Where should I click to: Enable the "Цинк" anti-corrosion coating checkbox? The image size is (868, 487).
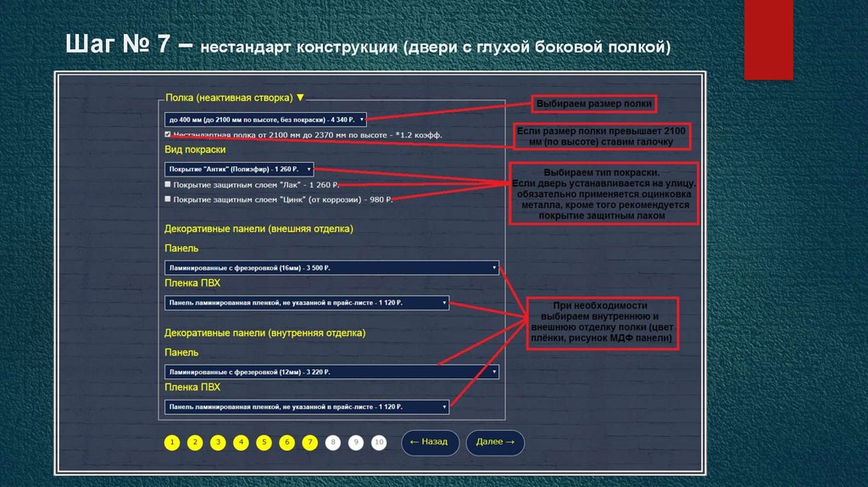(x=168, y=199)
